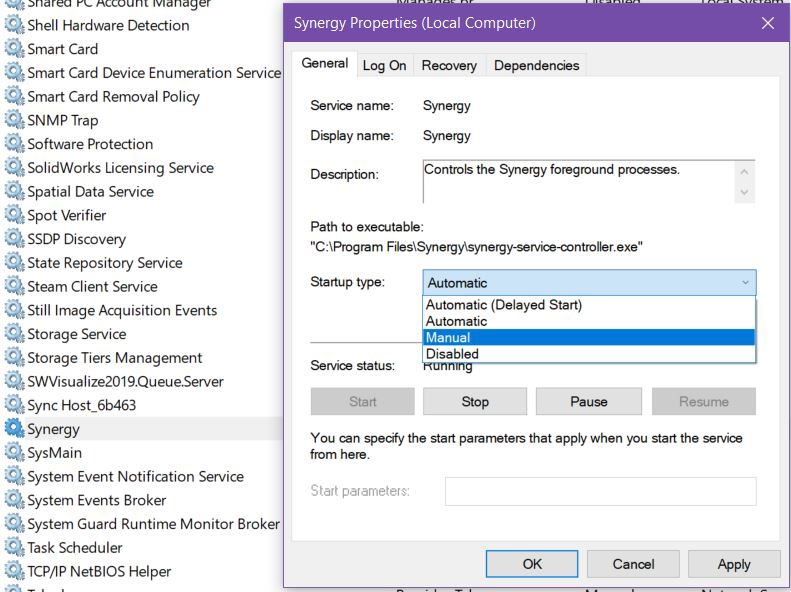791x592 pixels.
Task: Select SysMain row text in services list
Action: click(54, 453)
